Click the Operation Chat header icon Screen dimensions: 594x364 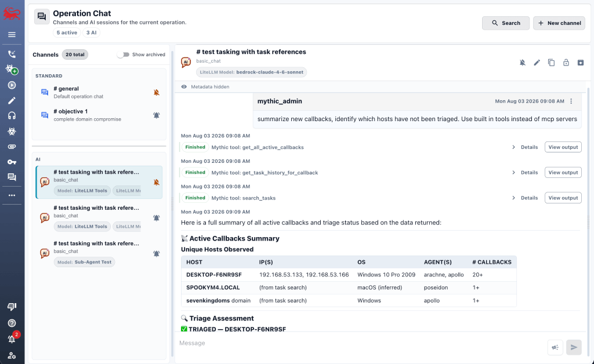pyautogui.click(x=42, y=17)
